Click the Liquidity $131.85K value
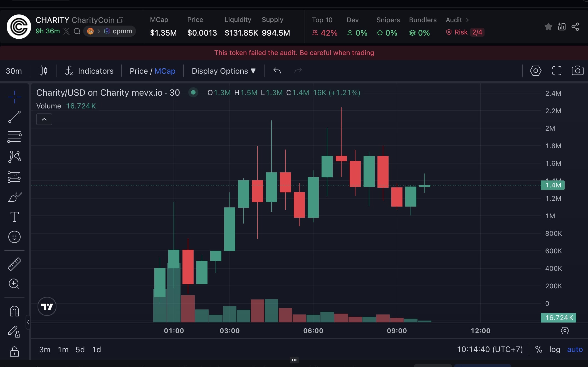This screenshot has height=367, width=588. coord(241,33)
